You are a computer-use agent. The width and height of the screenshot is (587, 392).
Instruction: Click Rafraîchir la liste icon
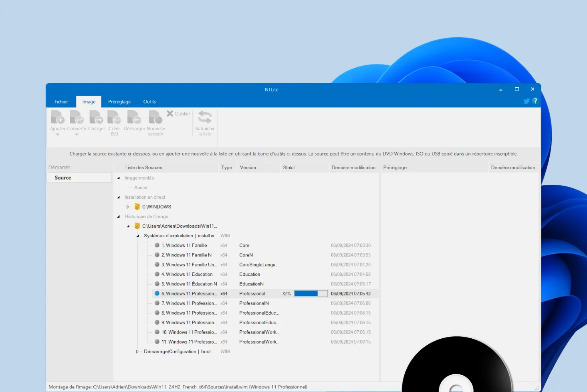click(205, 117)
